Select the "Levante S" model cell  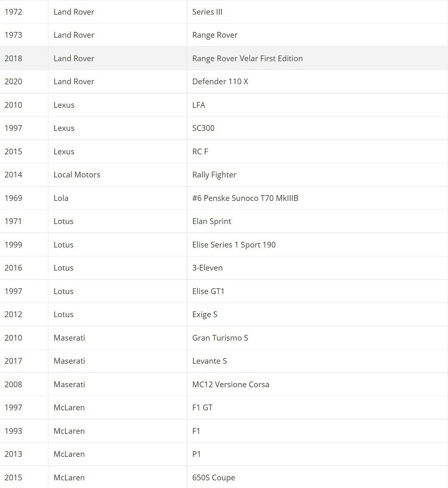tap(209, 361)
